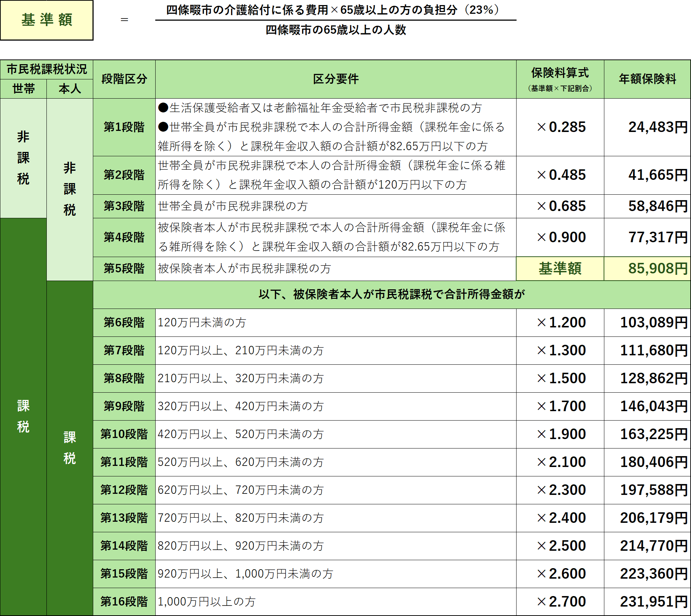691x616 pixels.
Task: Select the 第14段階 row label
Action: coord(124,546)
